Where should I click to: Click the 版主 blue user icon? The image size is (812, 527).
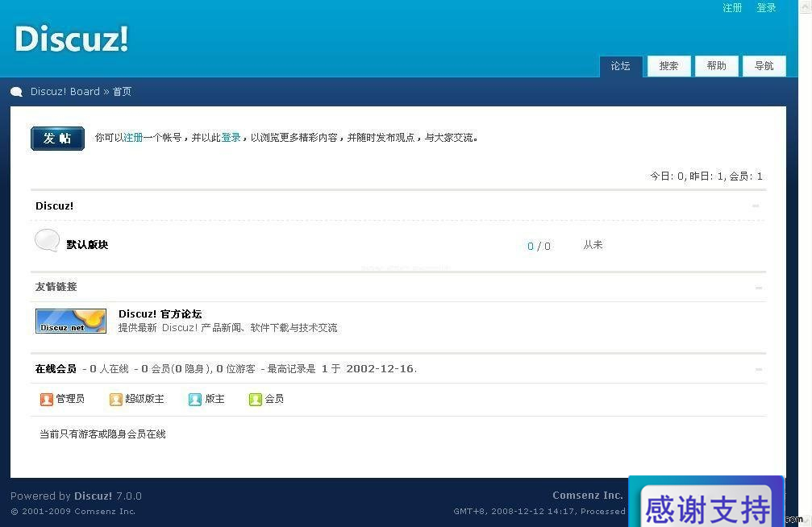click(x=194, y=399)
